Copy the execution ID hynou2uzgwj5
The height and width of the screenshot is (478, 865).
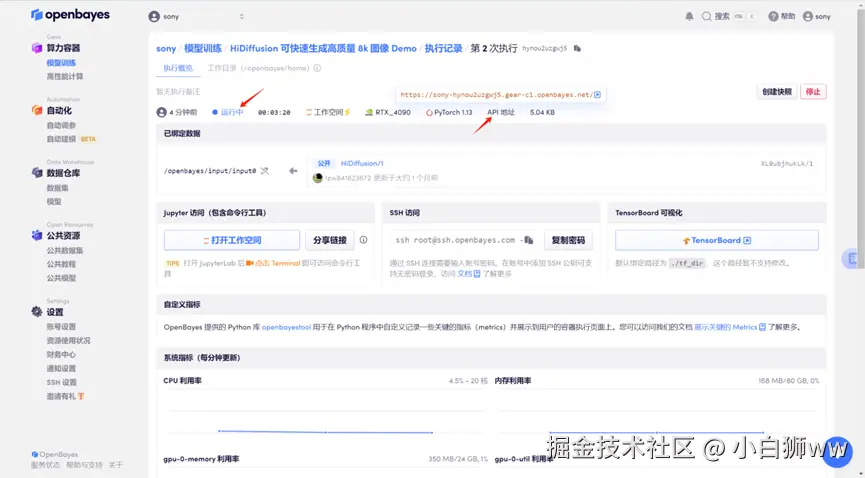click(x=578, y=49)
